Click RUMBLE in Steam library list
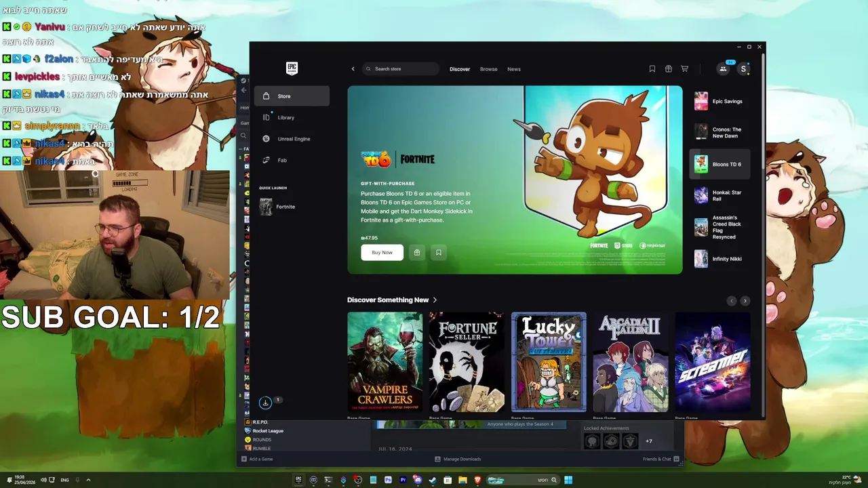The width and height of the screenshot is (868, 488). 261,448
